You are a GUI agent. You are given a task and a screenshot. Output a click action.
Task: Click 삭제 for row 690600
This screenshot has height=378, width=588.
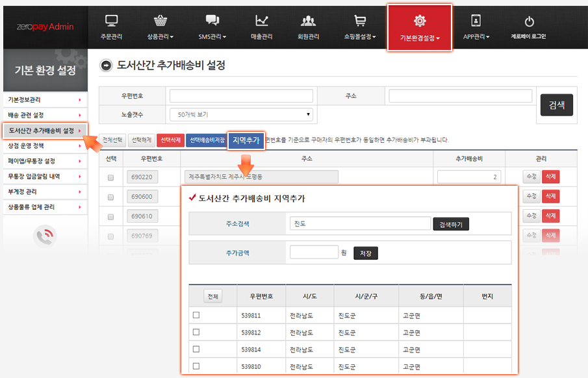[x=550, y=196]
